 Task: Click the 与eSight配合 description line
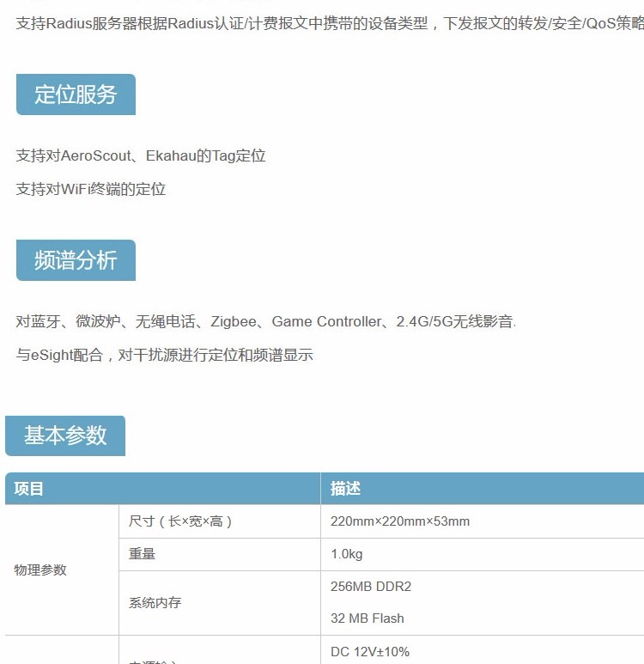pyautogui.click(x=164, y=355)
